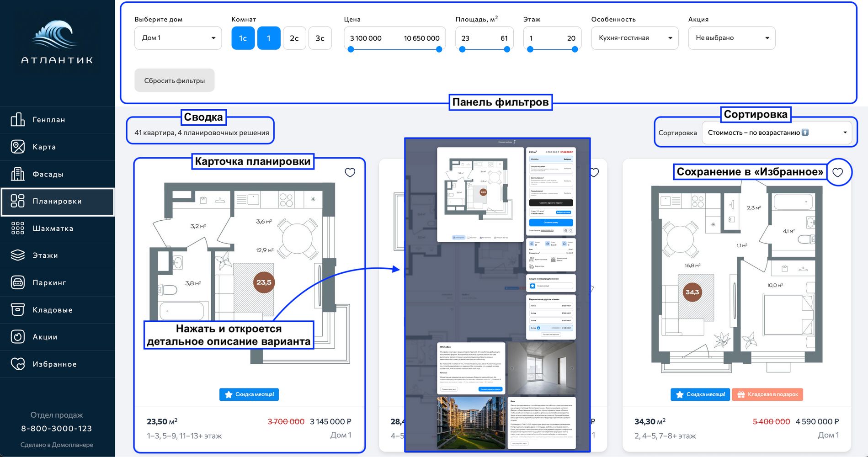Click the maximum floor slider handle
Screen dimensions: 868x457
(x=575, y=49)
